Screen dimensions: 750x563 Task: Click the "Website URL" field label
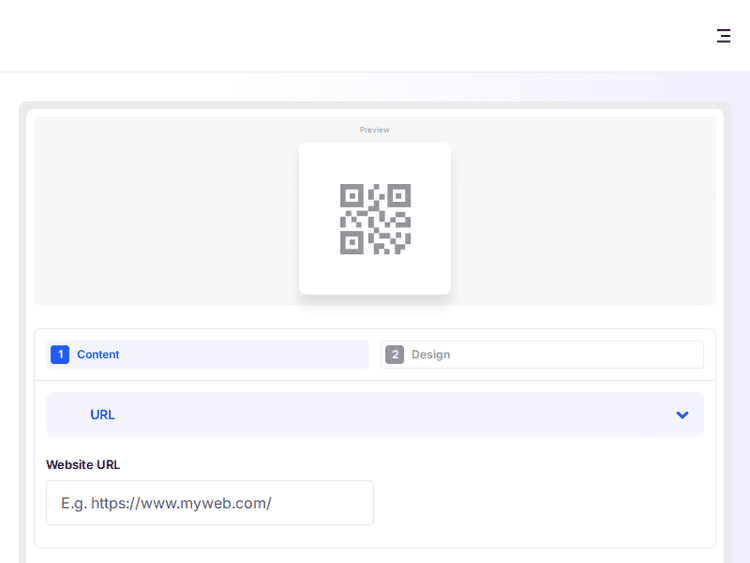click(83, 465)
